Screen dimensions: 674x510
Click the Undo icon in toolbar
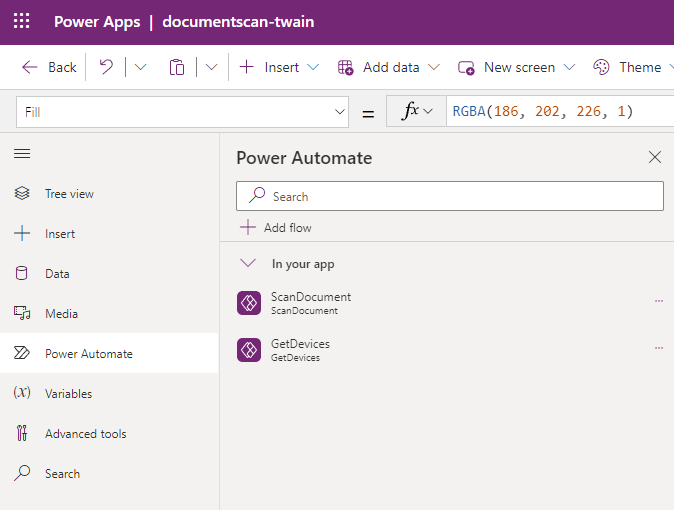coord(106,67)
